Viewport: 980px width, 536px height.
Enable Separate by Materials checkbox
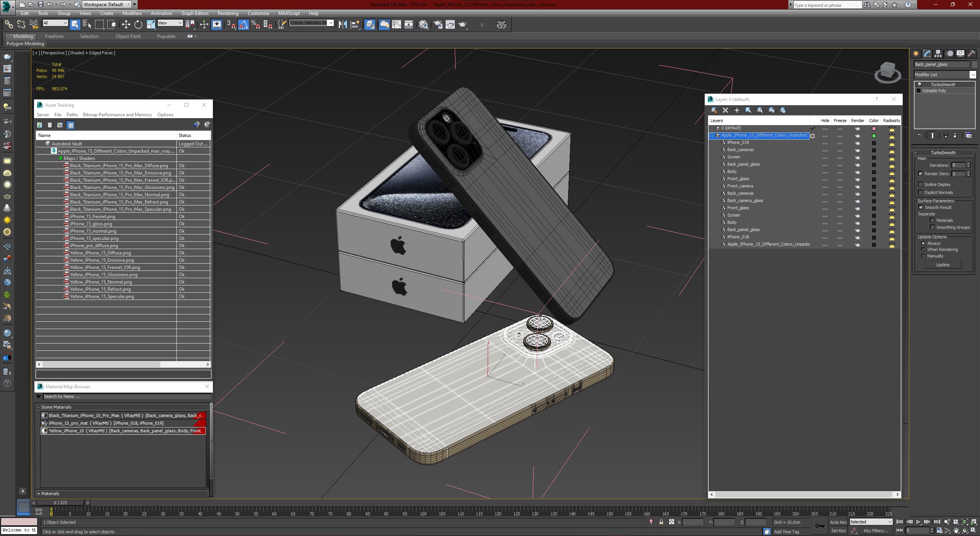(x=932, y=220)
